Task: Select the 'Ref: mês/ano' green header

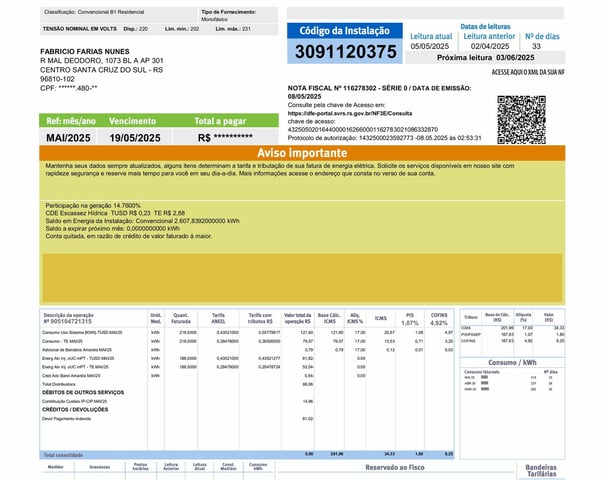Action: click(71, 121)
